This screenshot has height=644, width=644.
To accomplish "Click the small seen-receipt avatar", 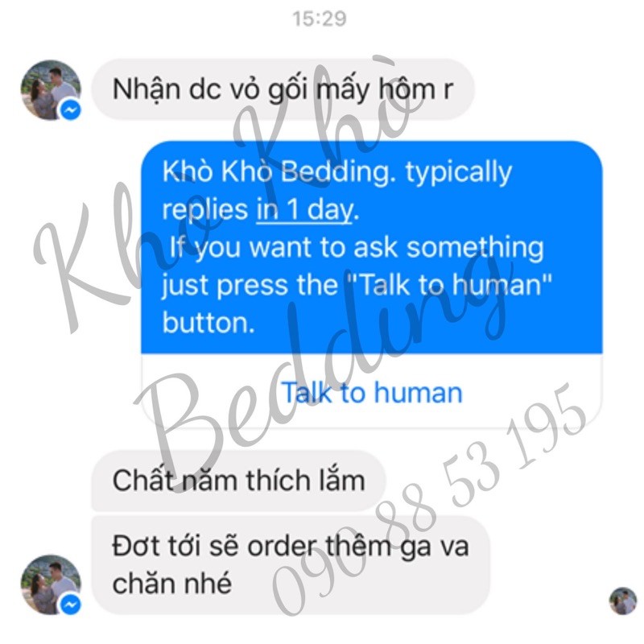I will pos(623,601).
